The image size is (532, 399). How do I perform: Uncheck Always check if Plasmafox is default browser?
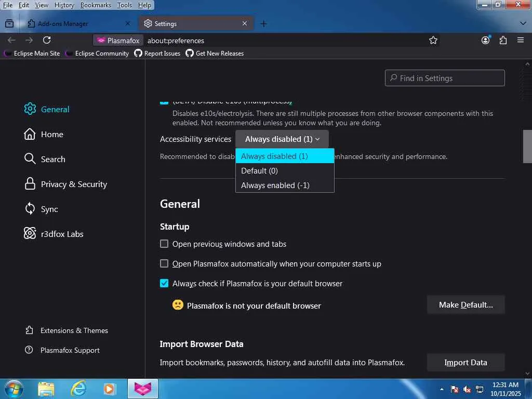click(x=164, y=283)
